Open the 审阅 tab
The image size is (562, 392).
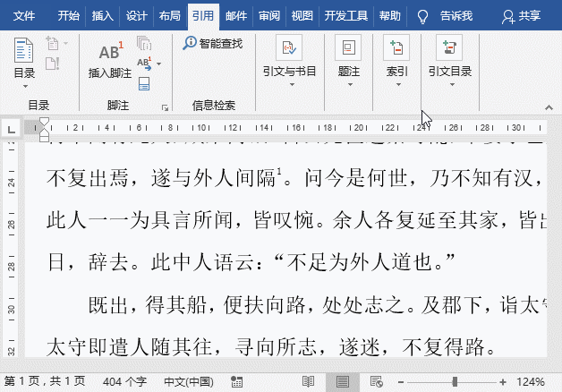click(269, 16)
